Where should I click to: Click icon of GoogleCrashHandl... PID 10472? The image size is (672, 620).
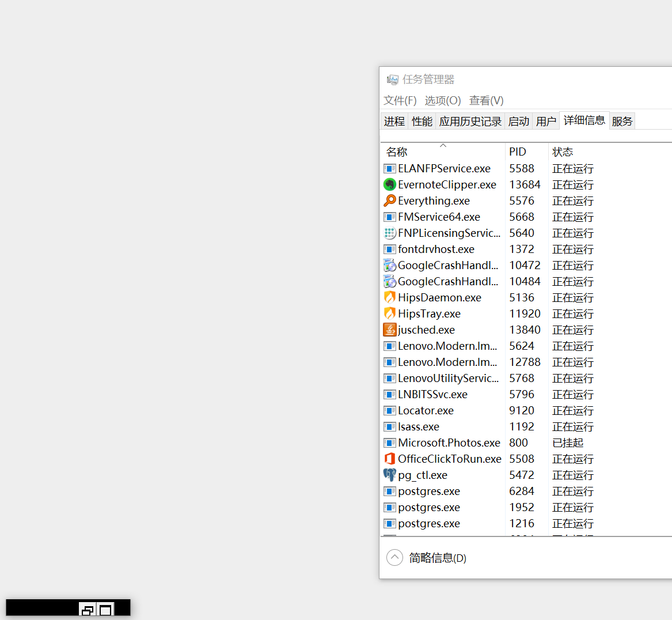[x=390, y=266]
